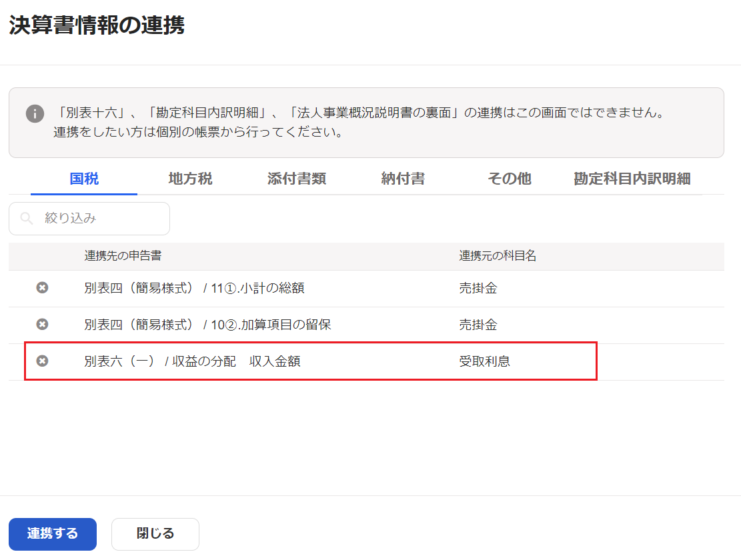Select the その他 tab
The height and width of the screenshot is (560, 741).
[x=510, y=179]
